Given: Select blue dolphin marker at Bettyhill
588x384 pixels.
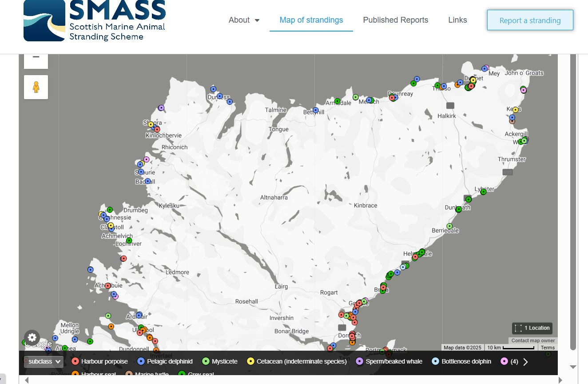Looking at the screenshot, I should (316, 110).
